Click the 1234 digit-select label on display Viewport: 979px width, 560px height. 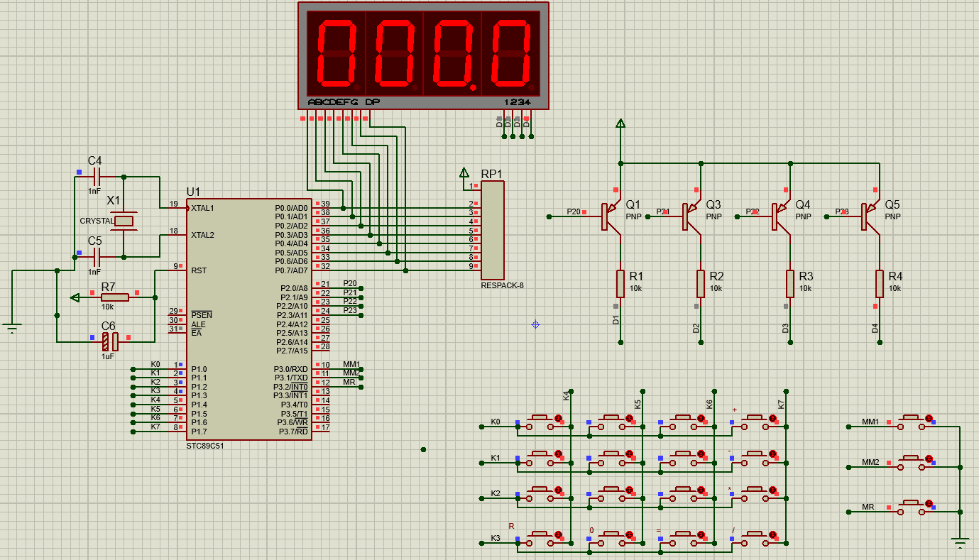(x=518, y=102)
